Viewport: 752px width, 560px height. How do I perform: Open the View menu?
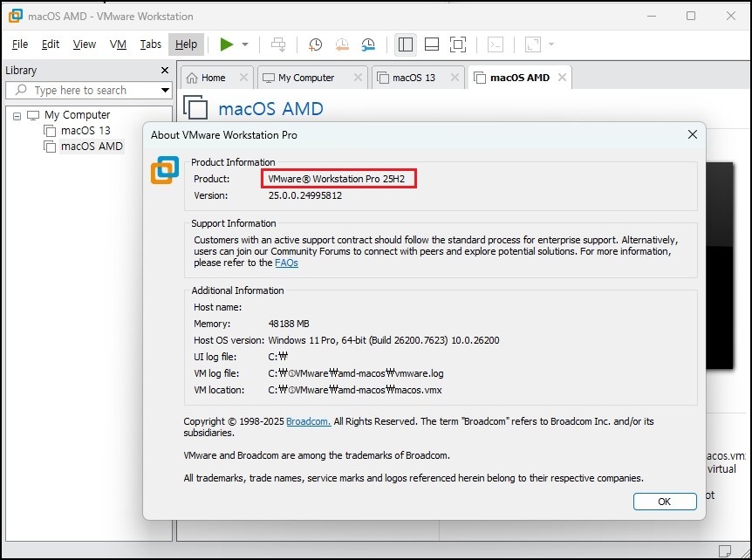(85, 44)
